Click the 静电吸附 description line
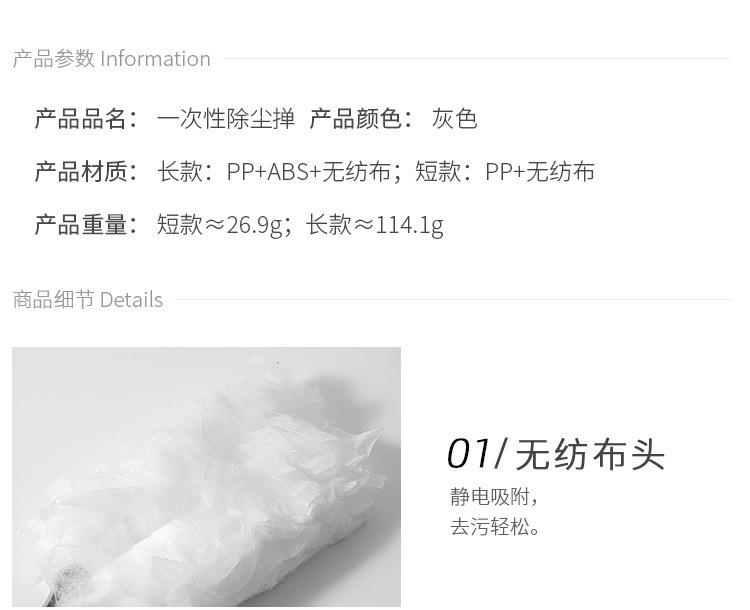The width and height of the screenshot is (750, 610). click(x=494, y=497)
